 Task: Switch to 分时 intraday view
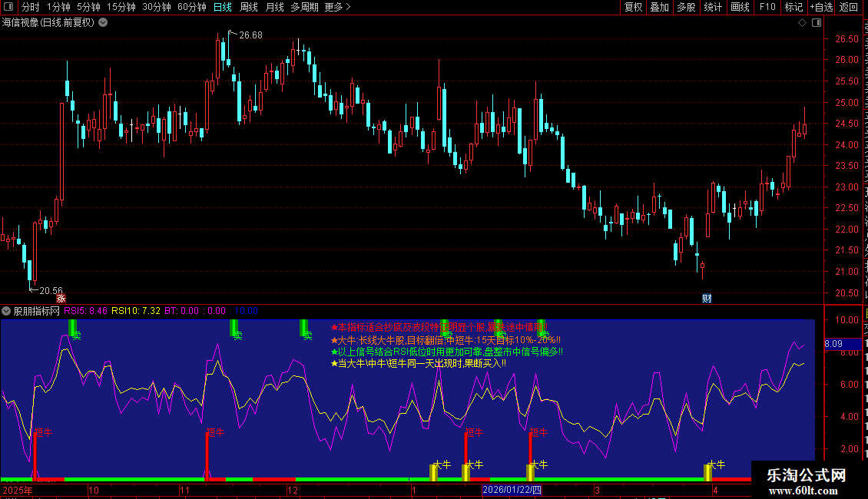[31, 7]
